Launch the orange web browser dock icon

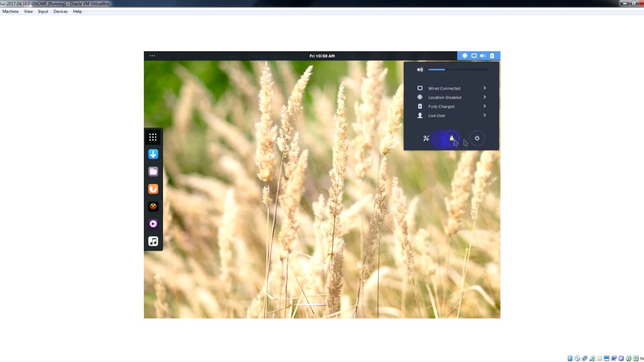click(x=153, y=189)
